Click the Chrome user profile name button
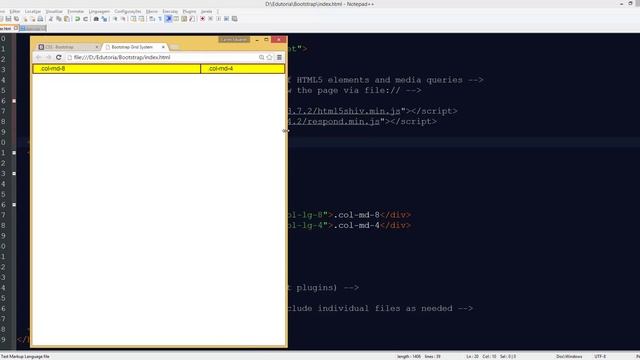 coord(234,40)
